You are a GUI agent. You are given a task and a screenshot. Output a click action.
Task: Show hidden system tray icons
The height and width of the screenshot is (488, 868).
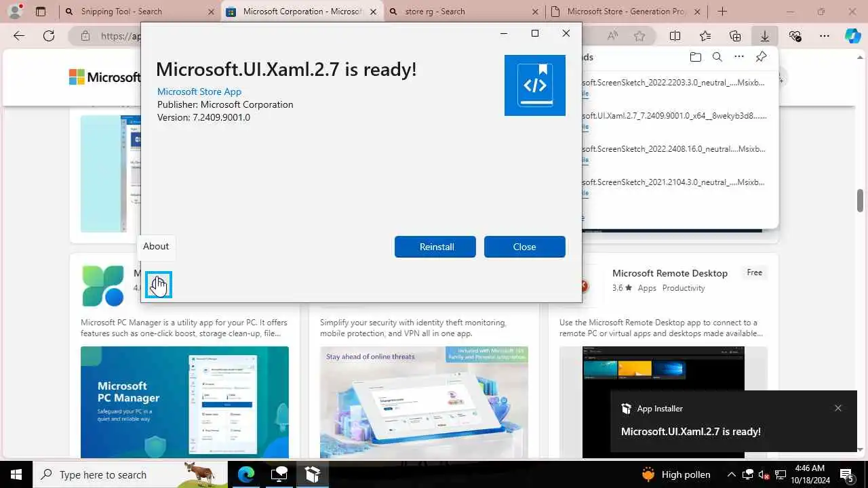point(731,474)
